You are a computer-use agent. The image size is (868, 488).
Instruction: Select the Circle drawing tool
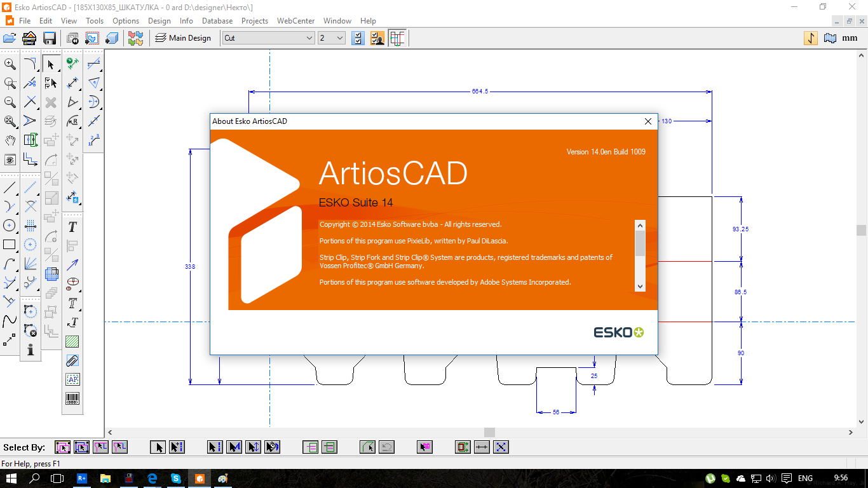point(10,225)
